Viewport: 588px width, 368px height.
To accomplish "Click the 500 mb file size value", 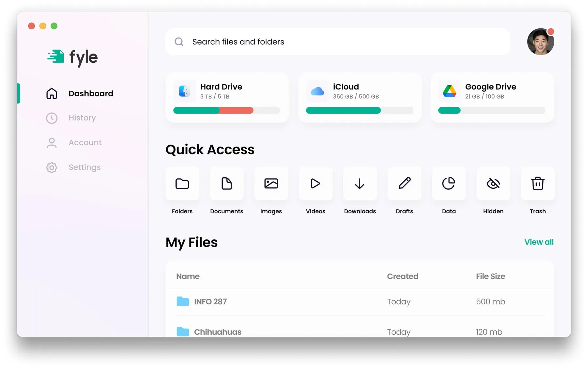I will pos(491,301).
